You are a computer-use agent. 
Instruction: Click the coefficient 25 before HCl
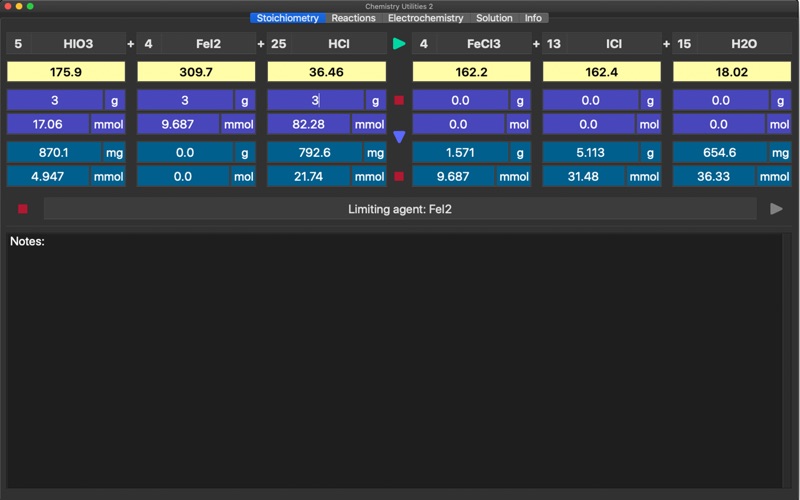click(x=279, y=44)
